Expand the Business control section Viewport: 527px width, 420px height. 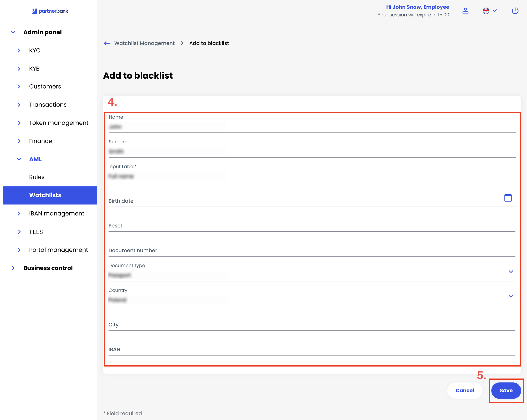tap(13, 268)
